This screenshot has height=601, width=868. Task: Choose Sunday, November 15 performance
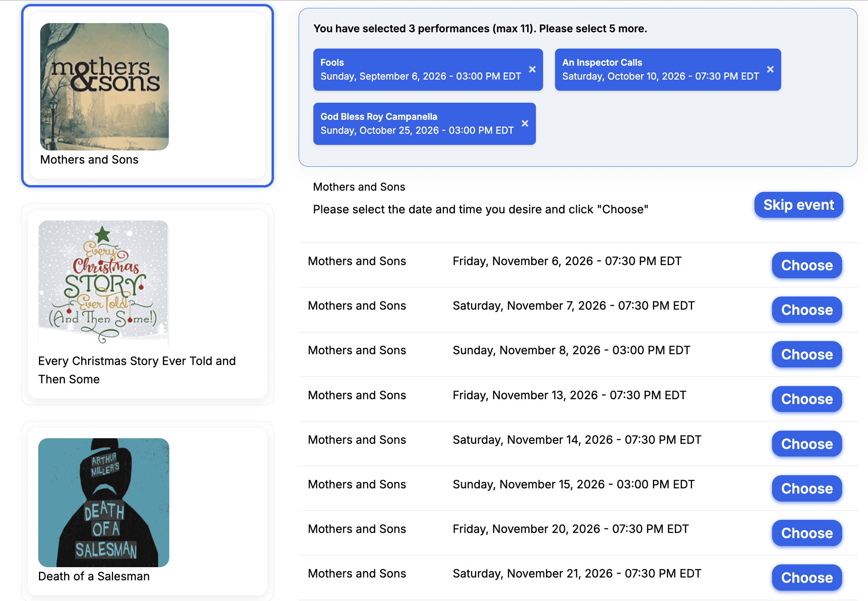pyautogui.click(x=807, y=488)
